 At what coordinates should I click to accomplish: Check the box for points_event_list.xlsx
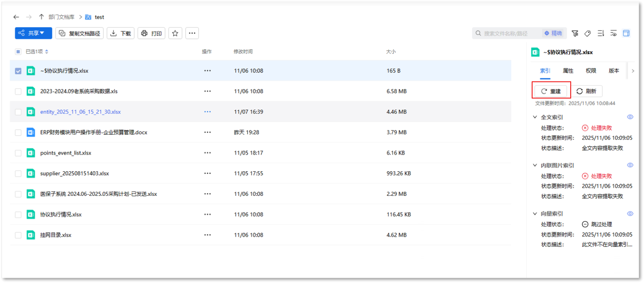point(18,153)
